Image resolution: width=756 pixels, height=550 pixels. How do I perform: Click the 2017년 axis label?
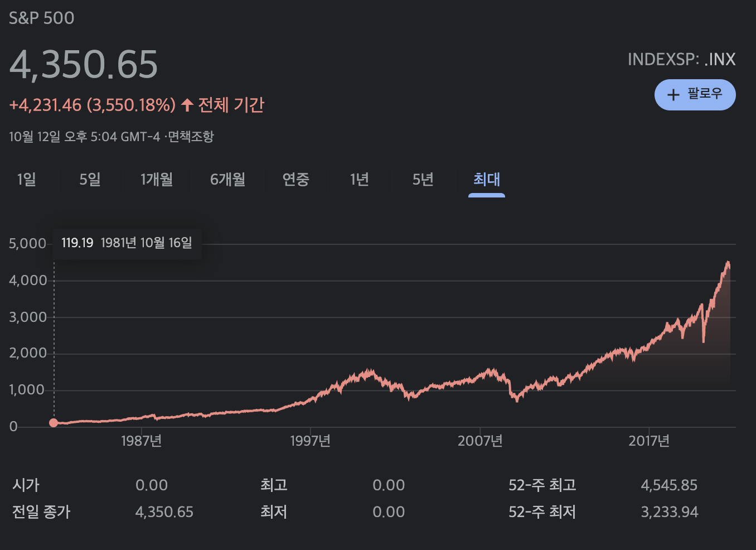[x=649, y=441]
